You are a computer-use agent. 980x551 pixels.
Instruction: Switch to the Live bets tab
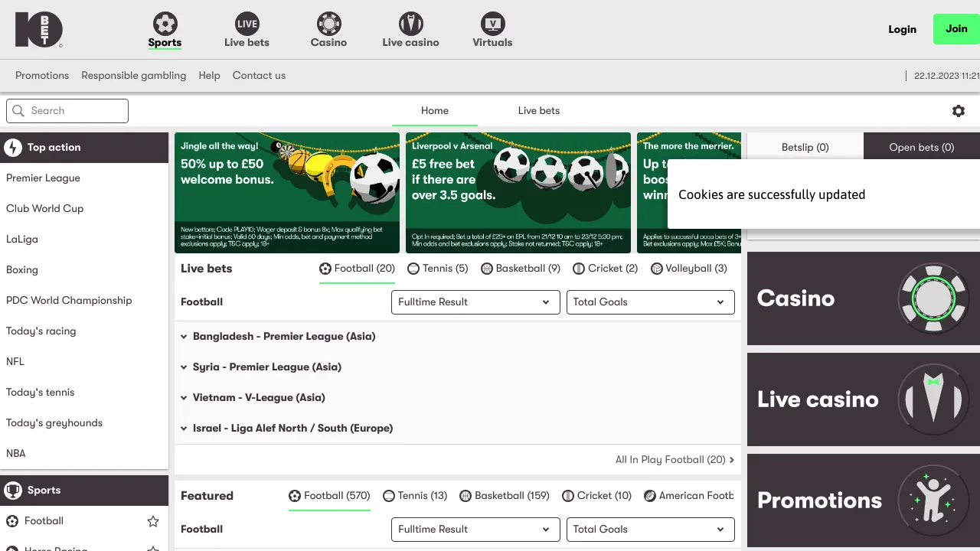pyautogui.click(x=538, y=110)
